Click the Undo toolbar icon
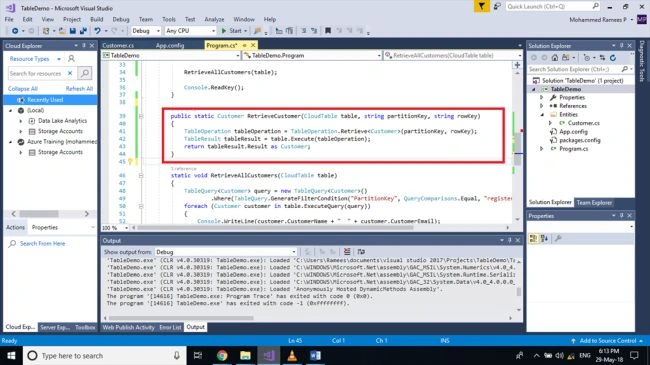Viewport: 650px width, 365px height. 97,31
